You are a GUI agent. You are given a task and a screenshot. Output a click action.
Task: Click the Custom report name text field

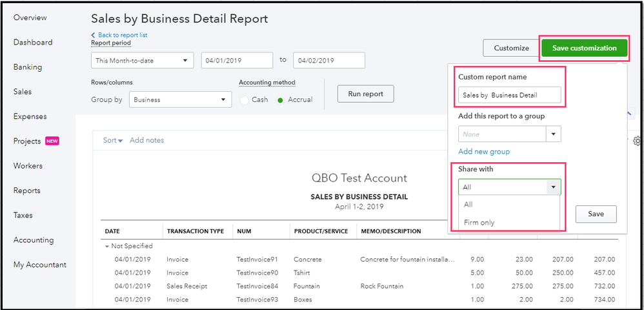(x=509, y=95)
